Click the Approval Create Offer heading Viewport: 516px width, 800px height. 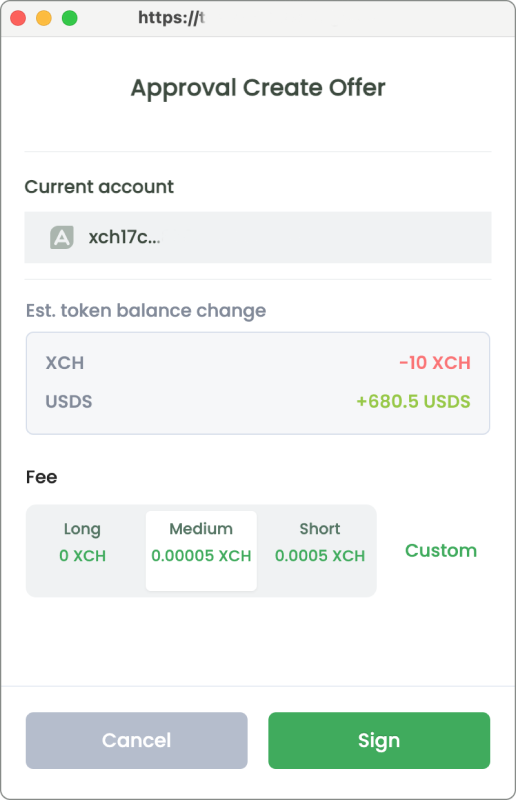[x=258, y=88]
